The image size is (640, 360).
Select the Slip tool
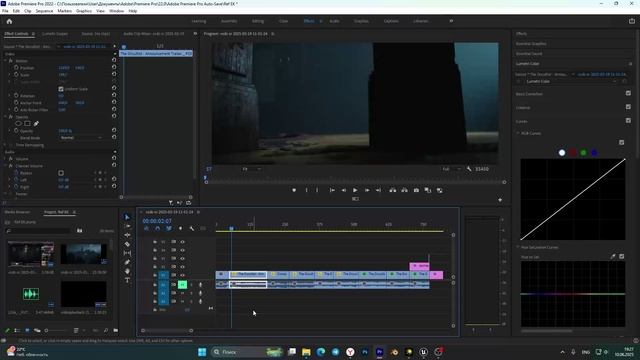pos(127,253)
